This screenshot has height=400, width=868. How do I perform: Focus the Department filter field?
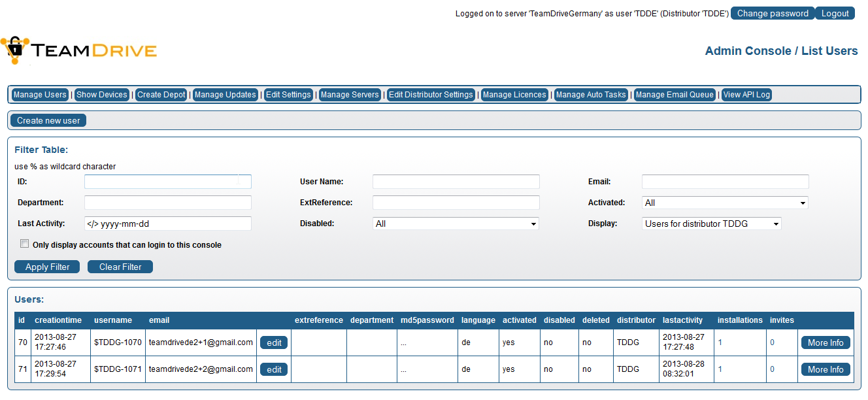tap(168, 203)
